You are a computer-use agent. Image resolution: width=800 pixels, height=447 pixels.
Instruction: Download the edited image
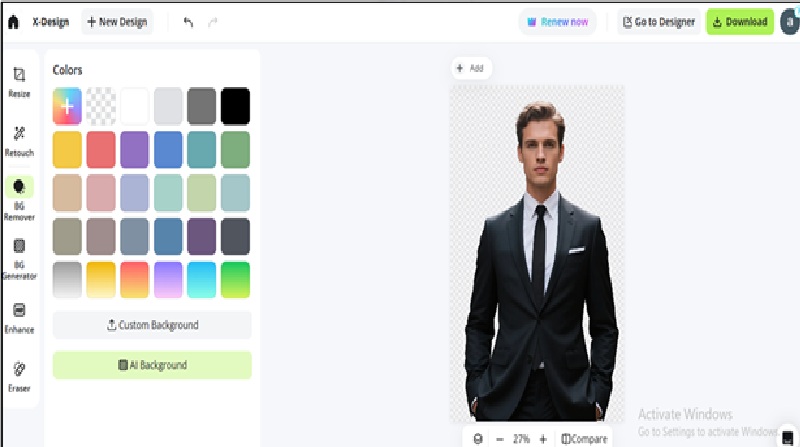click(x=740, y=22)
